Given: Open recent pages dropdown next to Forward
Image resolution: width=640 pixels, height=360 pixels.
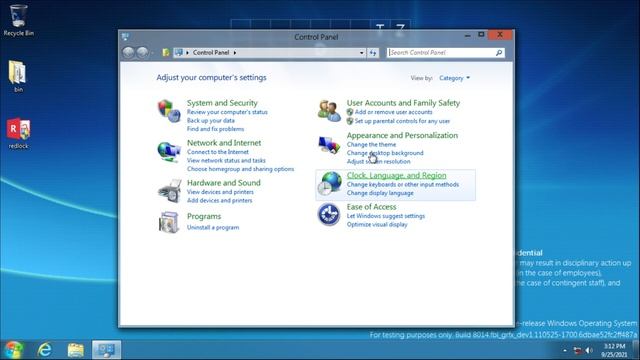Looking at the screenshot, I should 152,53.
